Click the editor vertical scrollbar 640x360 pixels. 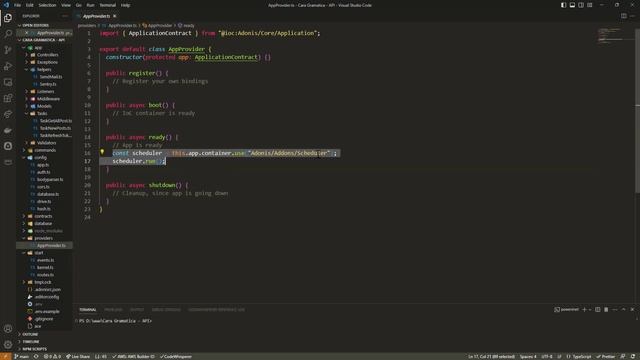point(638,110)
